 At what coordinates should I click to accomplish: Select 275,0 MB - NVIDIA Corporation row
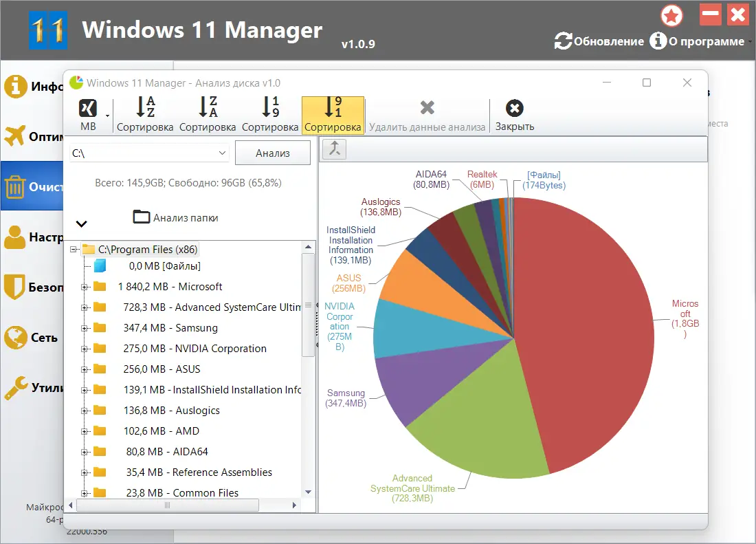(x=194, y=348)
